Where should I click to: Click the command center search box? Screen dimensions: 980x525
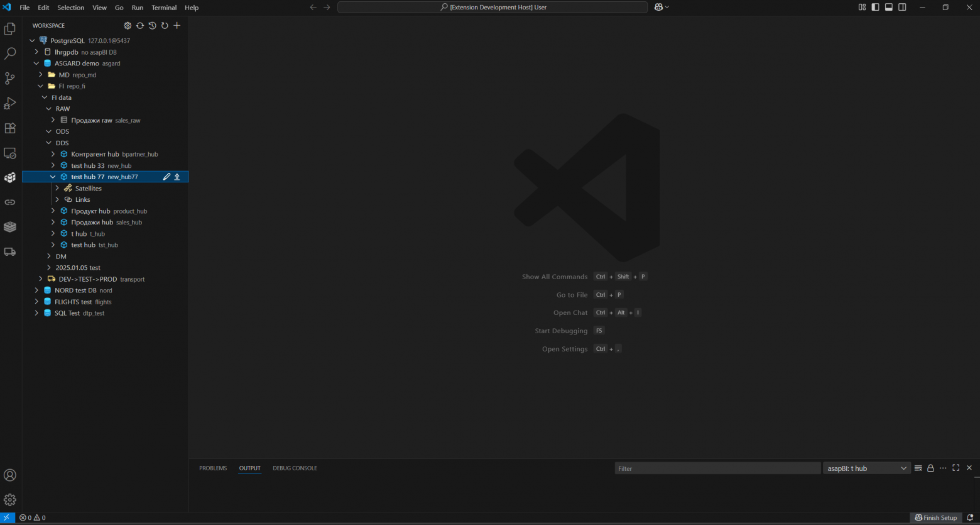pos(493,7)
